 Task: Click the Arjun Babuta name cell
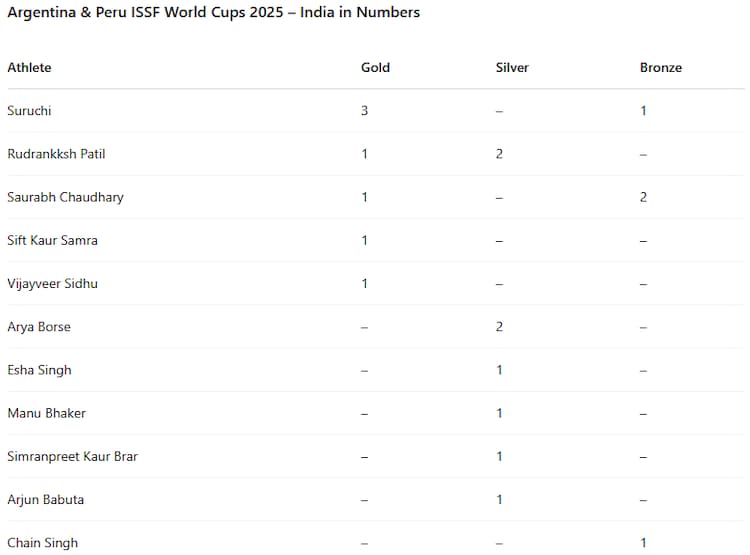[46, 500]
